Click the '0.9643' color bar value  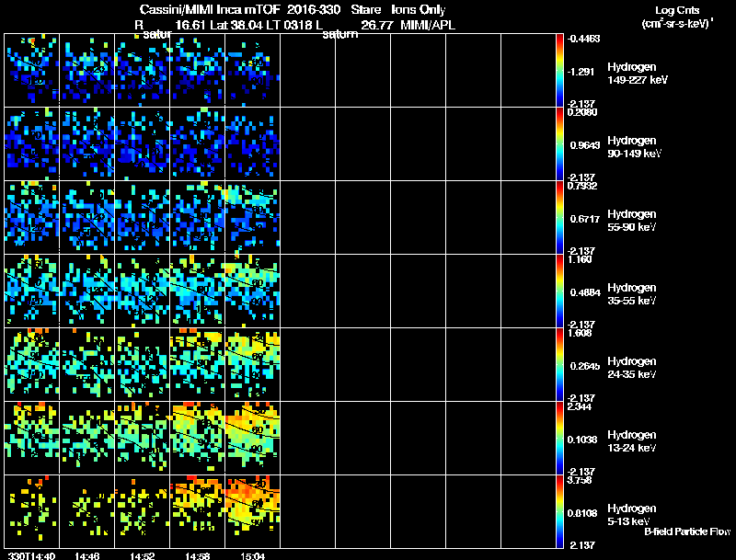(x=585, y=145)
